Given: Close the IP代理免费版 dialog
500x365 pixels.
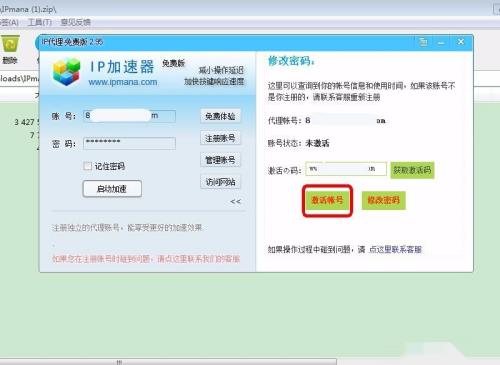Looking at the screenshot, I should click(461, 42).
